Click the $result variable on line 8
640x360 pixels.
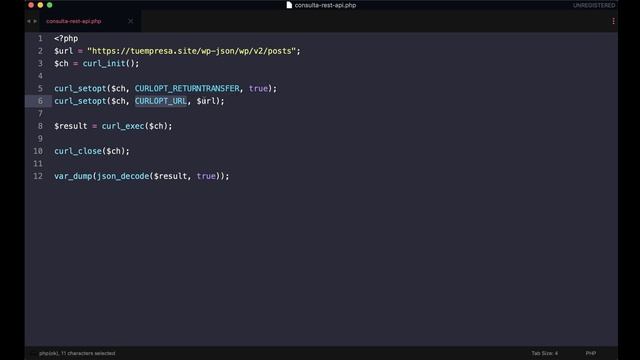point(71,126)
